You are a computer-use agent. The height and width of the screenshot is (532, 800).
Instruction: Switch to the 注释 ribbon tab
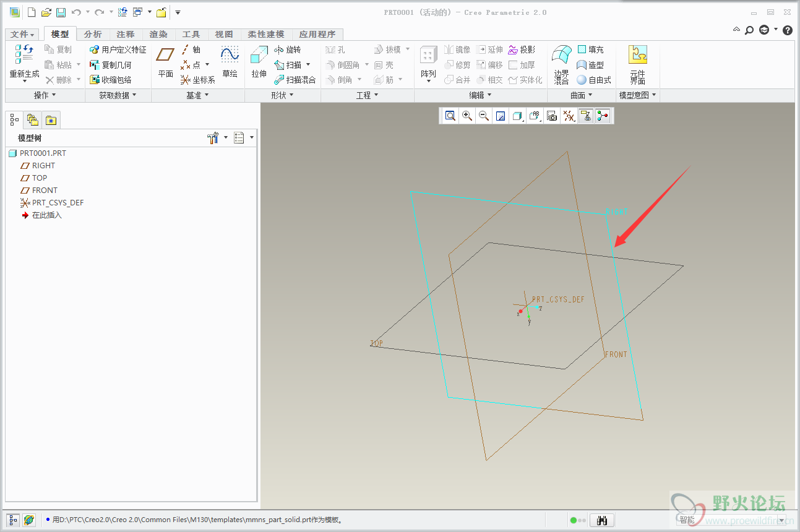126,35
